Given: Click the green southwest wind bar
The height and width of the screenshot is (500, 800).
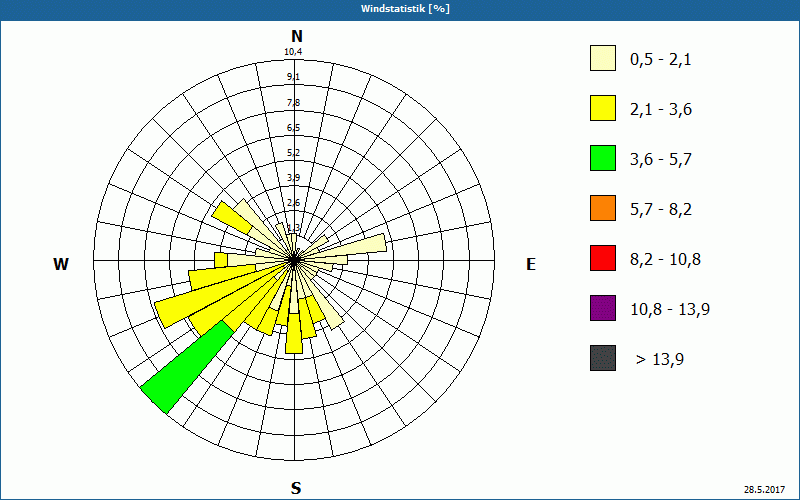Looking at the screenshot, I should coord(188,366).
